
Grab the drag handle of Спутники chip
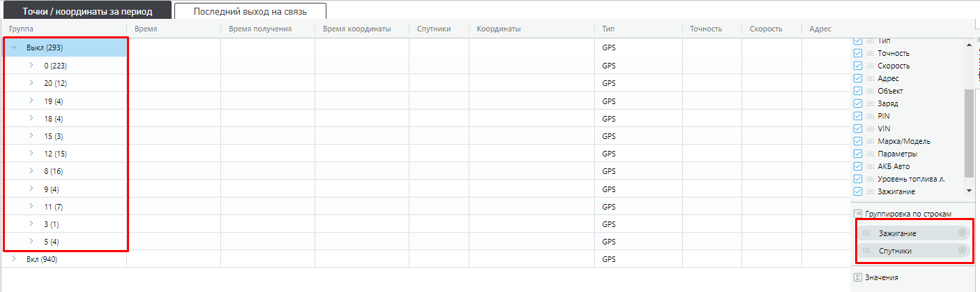click(866, 250)
